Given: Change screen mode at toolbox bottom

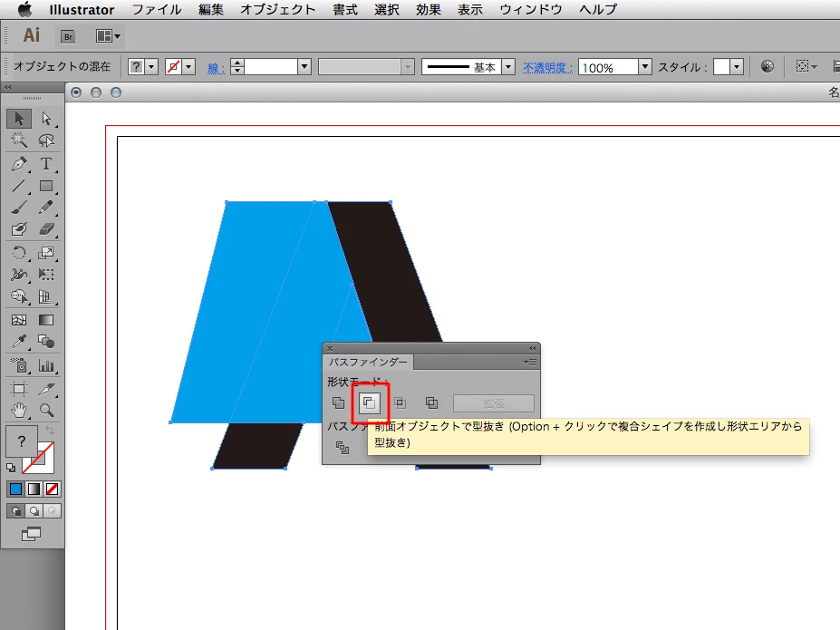Looking at the screenshot, I should pos(31,534).
